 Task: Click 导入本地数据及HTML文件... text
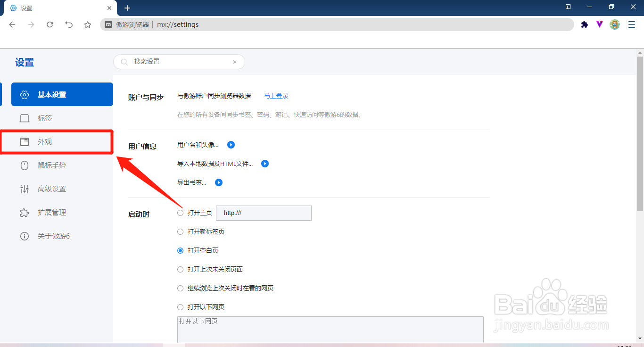[x=215, y=164]
